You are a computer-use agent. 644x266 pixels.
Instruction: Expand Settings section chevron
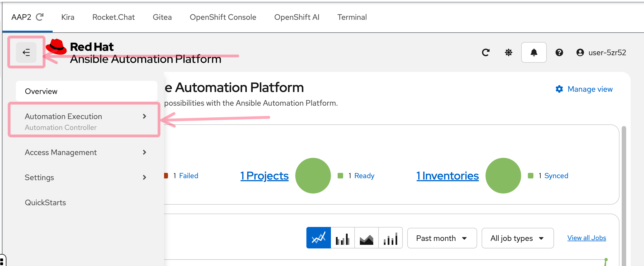point(144,177)
